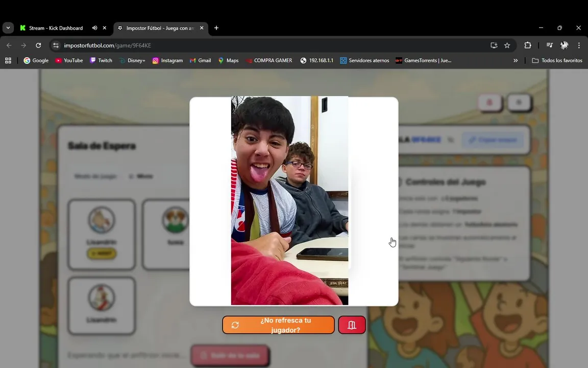
Task: Bookmark this page with the star
Action: coord(507,45)
